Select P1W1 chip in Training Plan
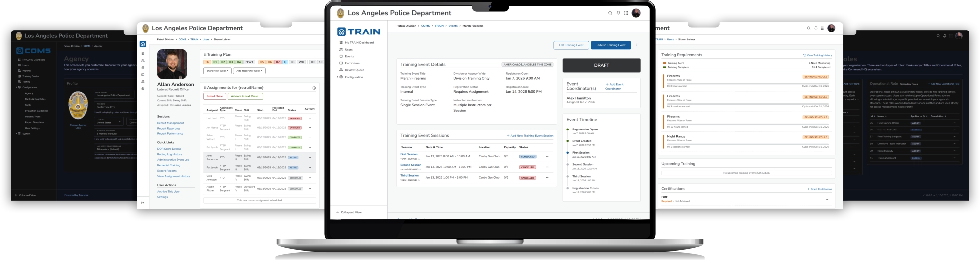Screen dimensions: 980x261 pyautogui.click(x=249, y=62)
